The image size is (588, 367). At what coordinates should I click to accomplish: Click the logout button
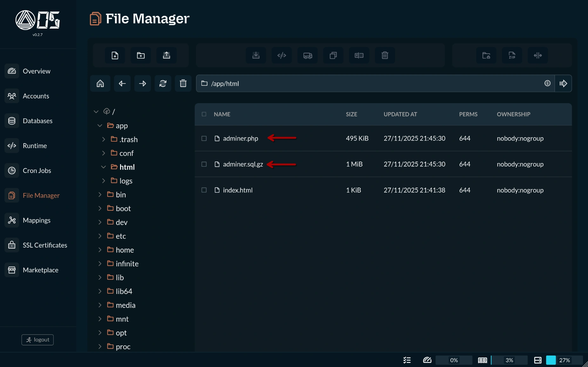point(37,339)
